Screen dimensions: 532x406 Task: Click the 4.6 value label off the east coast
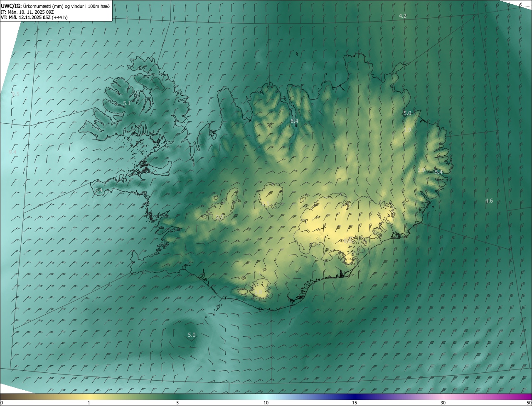[x=489, y=201]
